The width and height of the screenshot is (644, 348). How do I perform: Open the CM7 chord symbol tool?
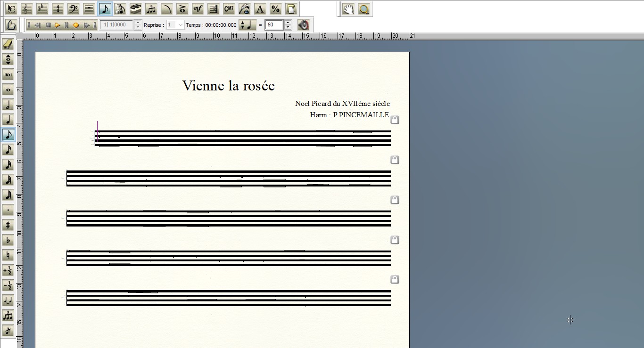click(229, 8)
